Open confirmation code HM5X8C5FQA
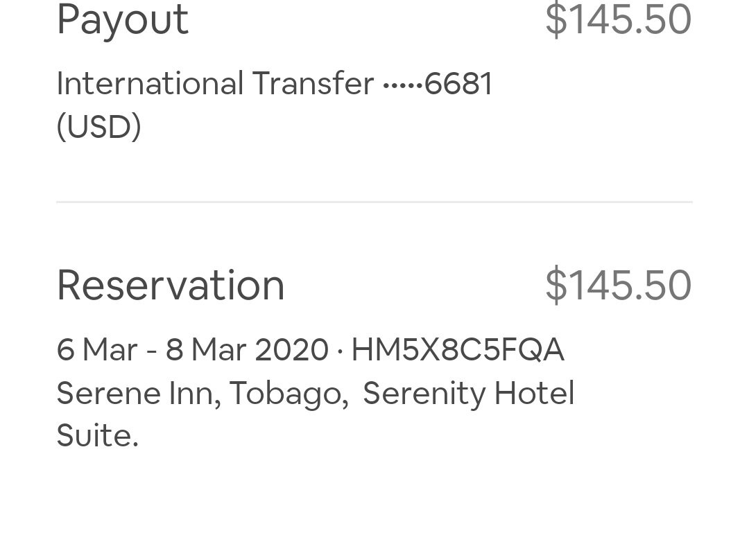 (458, 349)
